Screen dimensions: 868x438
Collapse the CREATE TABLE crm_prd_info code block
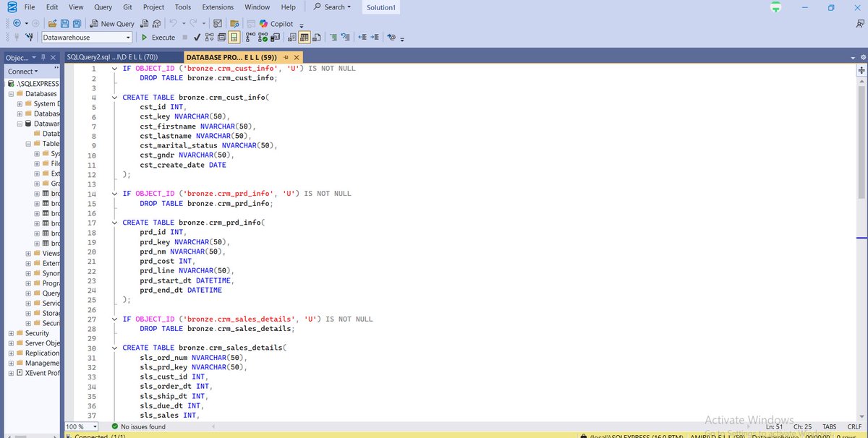(x=114, y=223)
